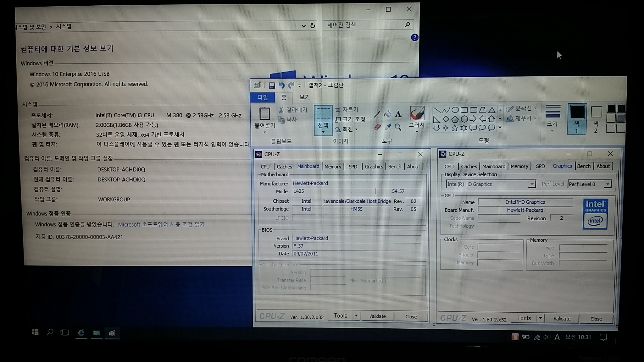Expand the 선택 options dropdown arrow
The image size is (644, 362).
(x=323, y=132)
